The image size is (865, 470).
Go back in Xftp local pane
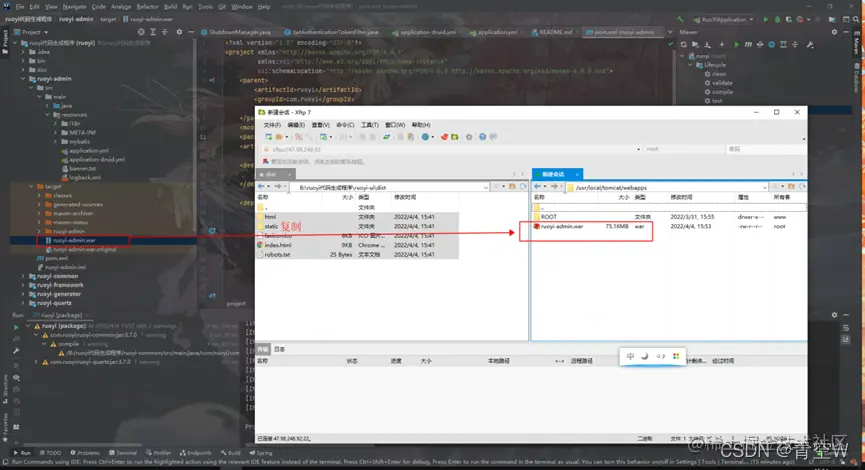coord(261,187)
